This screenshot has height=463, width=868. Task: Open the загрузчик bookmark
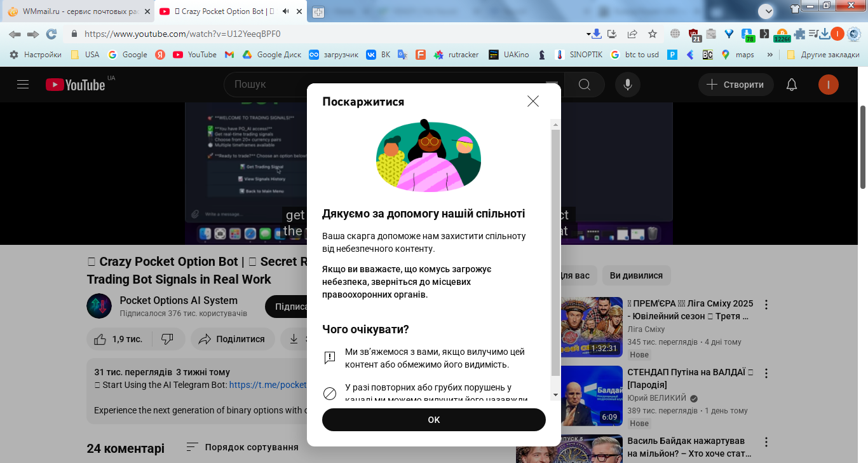[x=334, y=55]
